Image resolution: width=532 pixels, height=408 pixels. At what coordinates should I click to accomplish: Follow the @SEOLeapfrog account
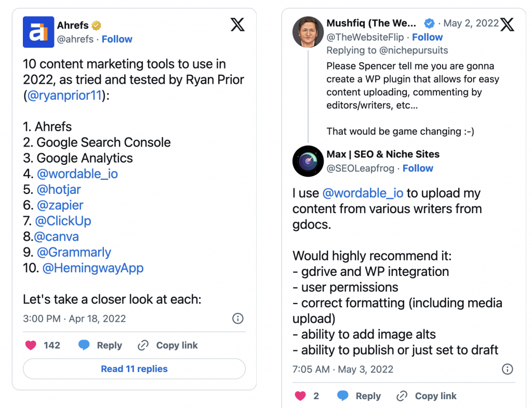[418, 168]
